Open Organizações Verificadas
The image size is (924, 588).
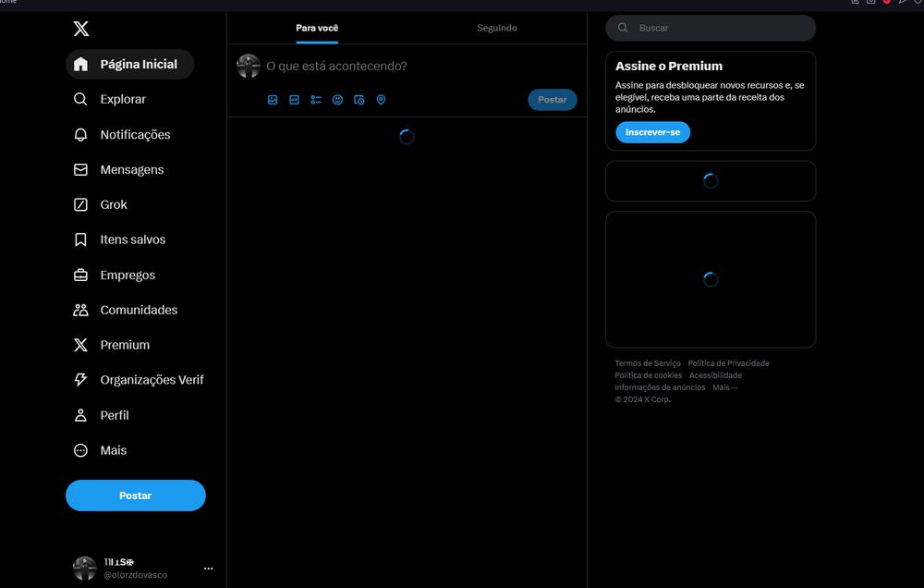pyautogui.click(x=140, y=380)
